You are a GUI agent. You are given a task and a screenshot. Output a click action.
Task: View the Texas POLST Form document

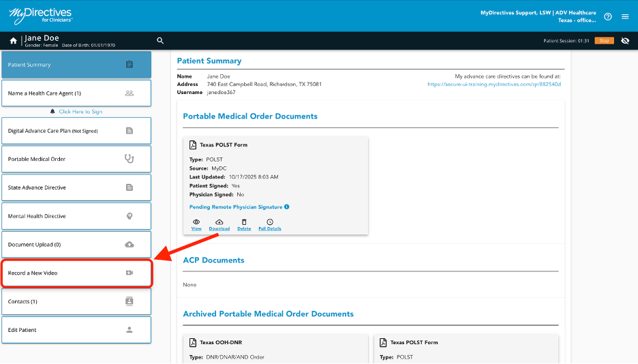click(196, 225)
